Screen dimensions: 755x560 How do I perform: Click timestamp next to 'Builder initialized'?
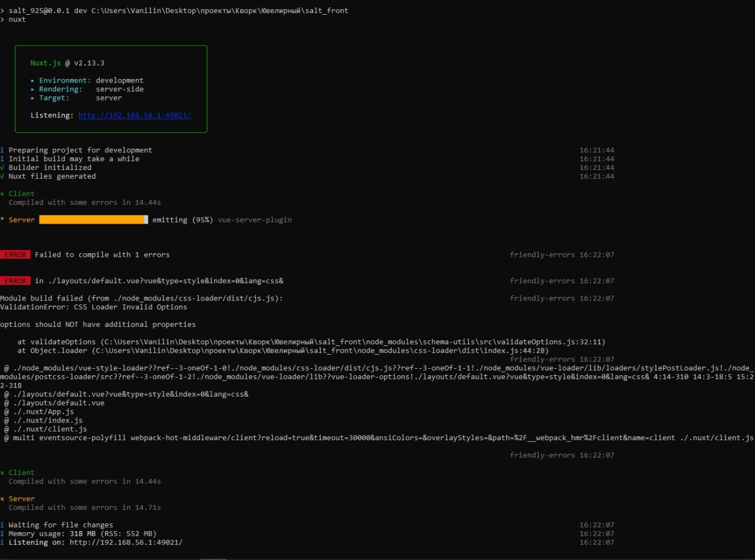(596, 168)
